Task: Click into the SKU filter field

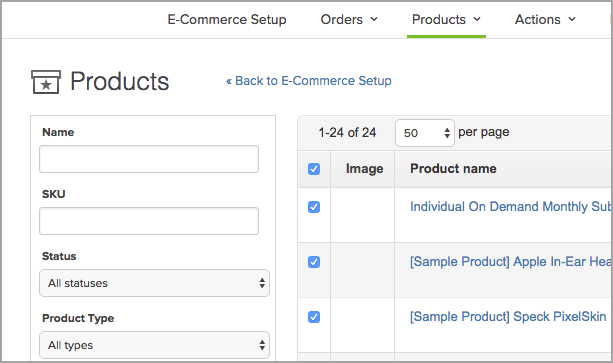Action: pyautogui.click(x=149, y=221)
